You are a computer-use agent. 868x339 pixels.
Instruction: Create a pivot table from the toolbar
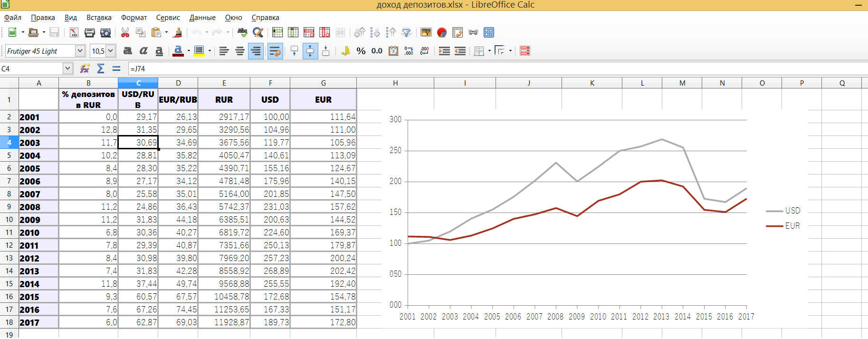[x=458, y=32]
